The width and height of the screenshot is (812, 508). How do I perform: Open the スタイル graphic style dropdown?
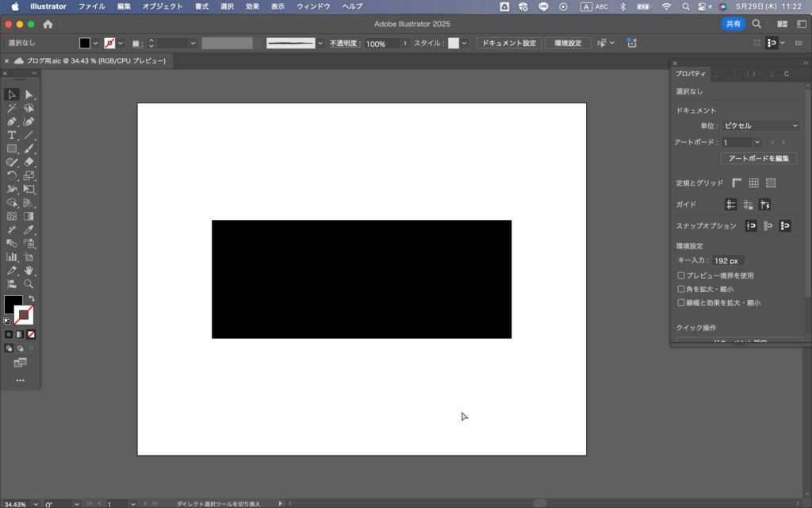pyautogui.click(x=464, y=43)
